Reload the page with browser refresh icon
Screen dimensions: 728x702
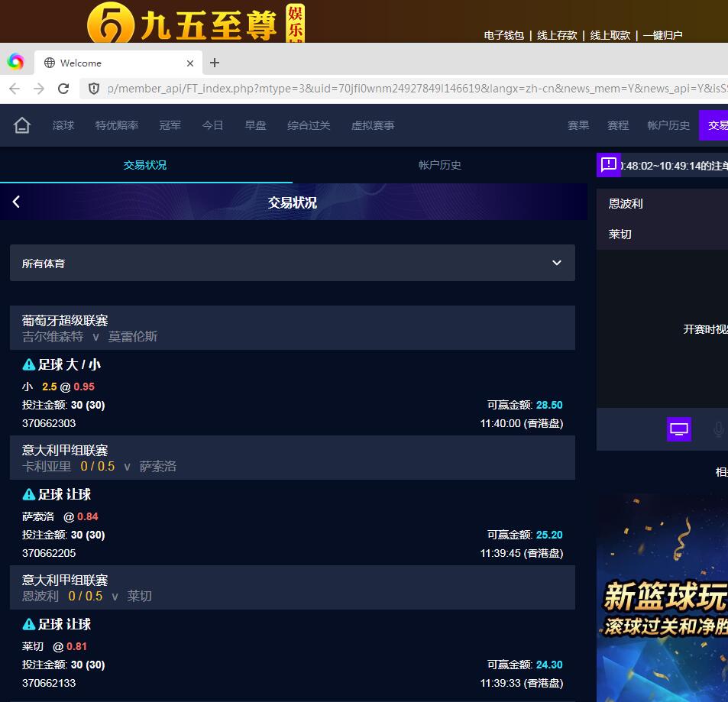coord(63,89)
